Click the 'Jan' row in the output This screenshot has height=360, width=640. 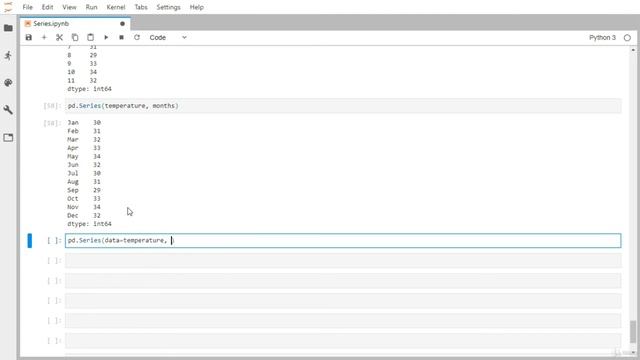point(84,122)
